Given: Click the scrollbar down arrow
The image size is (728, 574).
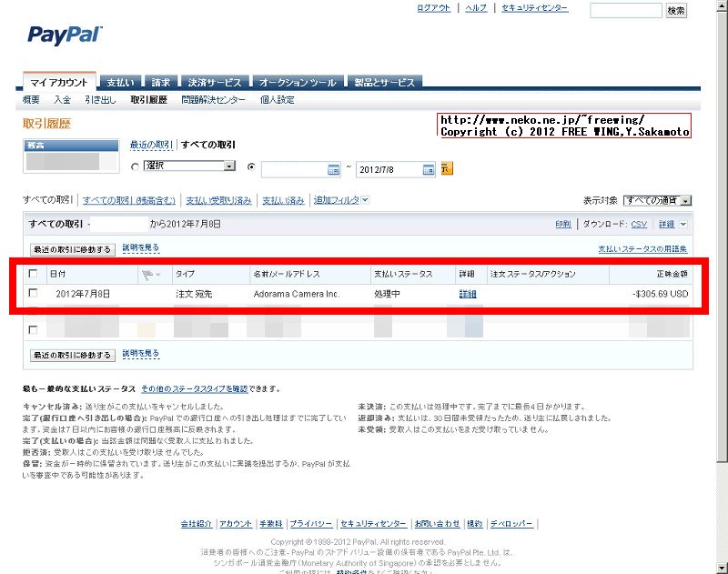Looking at the screenshot, I should click(x=722, y=568).
